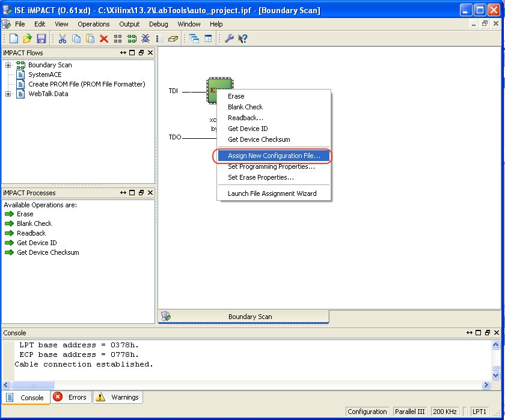Select WebTalk Data flow item
The height and width of the screenshot is (420, 505).
point(48,94)
